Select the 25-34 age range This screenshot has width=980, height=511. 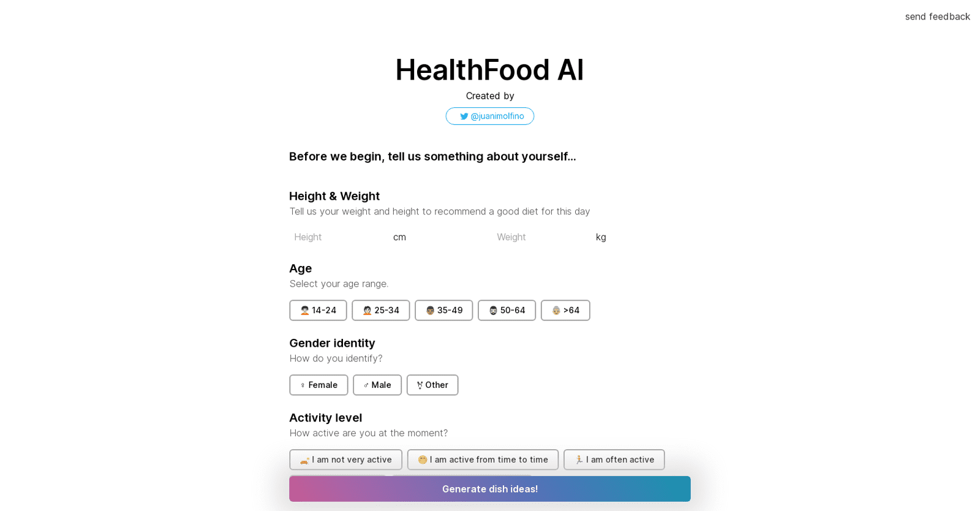(x=380, y=310)
